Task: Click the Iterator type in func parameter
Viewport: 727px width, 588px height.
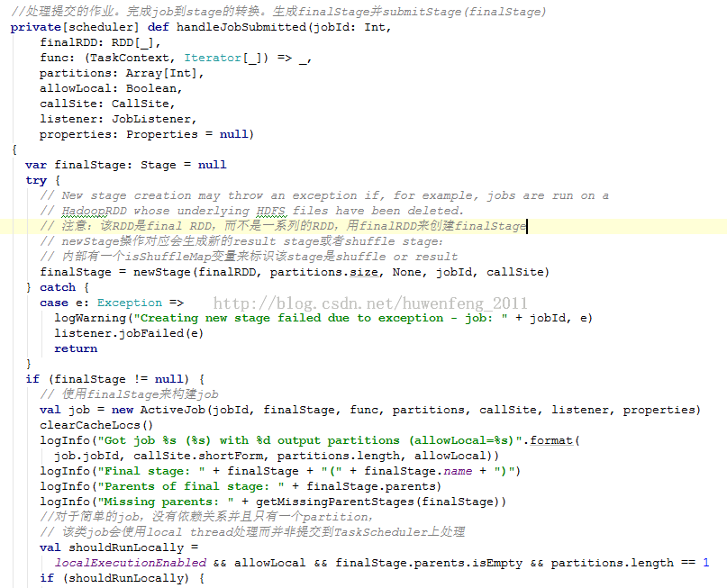Action: click(x=214, y=58)
